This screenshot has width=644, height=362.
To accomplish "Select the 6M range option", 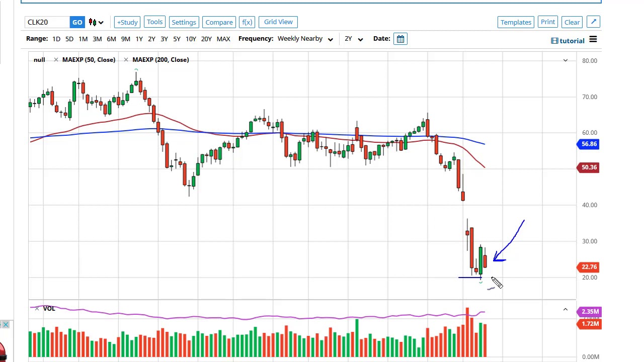I will [x=111, y=39].
